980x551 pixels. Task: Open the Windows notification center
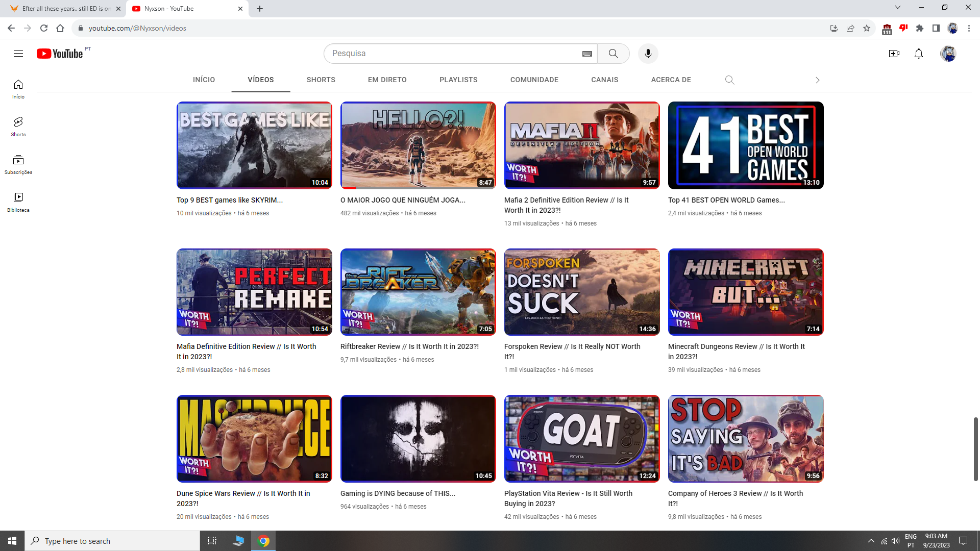coord(963,541)
